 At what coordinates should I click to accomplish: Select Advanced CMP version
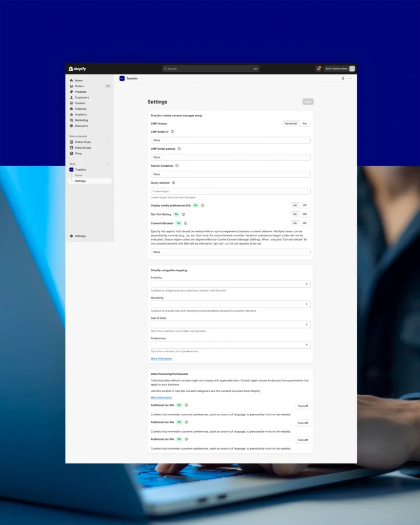[x=291, y=124]
